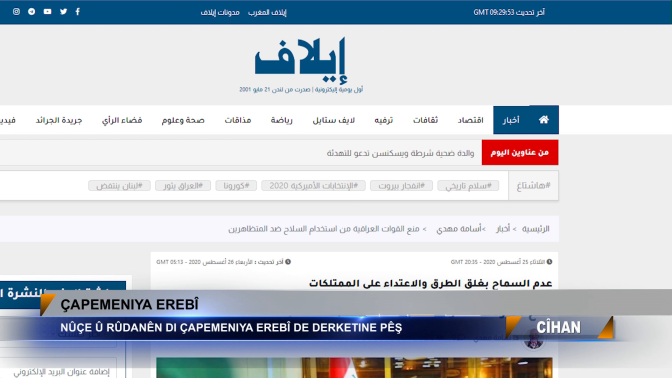Open the إيلاف المغرب link
Image resolution: width=672 pixels, height=378 pixels.
click(x=267, y=12)
